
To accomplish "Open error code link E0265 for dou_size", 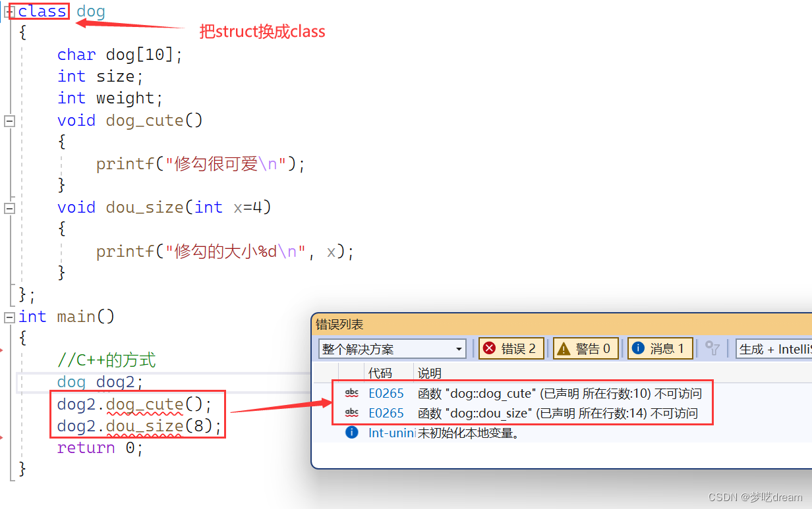I will [386, 414].
